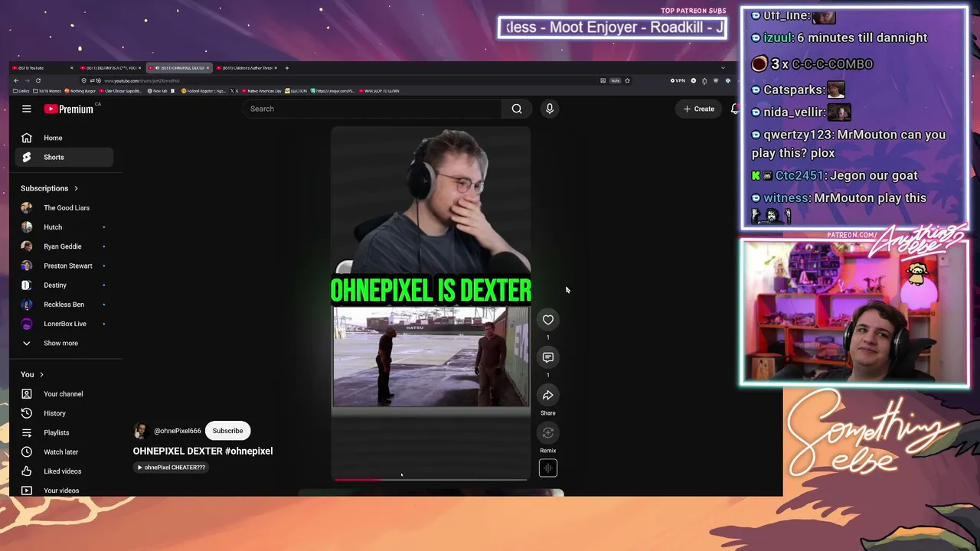Open Playlists from the sidebar
Screen dimensions: 980x551
(x=64, y=432)
